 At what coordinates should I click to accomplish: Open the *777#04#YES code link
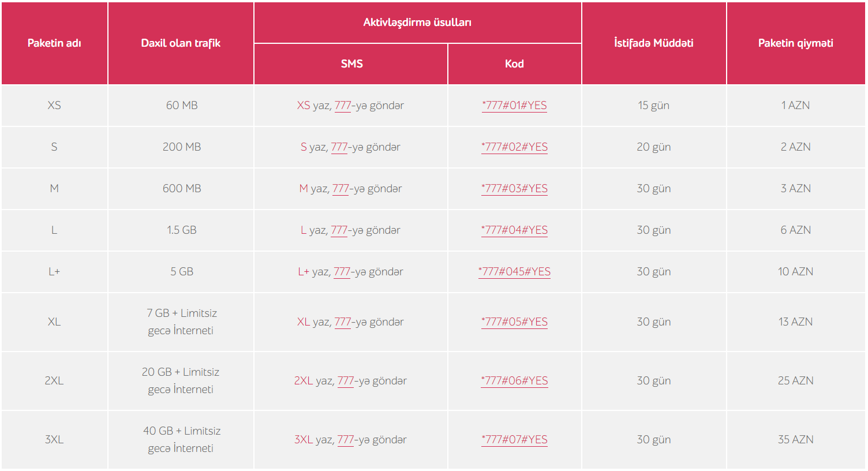point(514,230)
